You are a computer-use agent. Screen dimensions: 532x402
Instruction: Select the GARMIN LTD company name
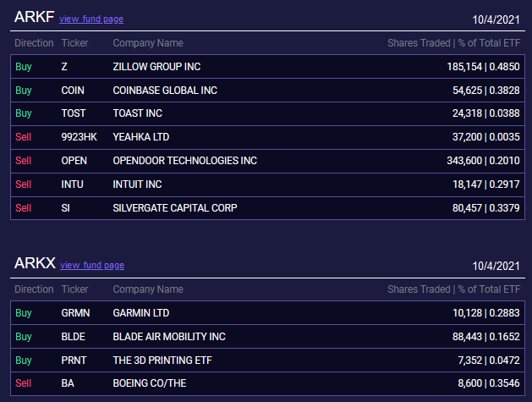pyautogui.click(x=141, y=312)
